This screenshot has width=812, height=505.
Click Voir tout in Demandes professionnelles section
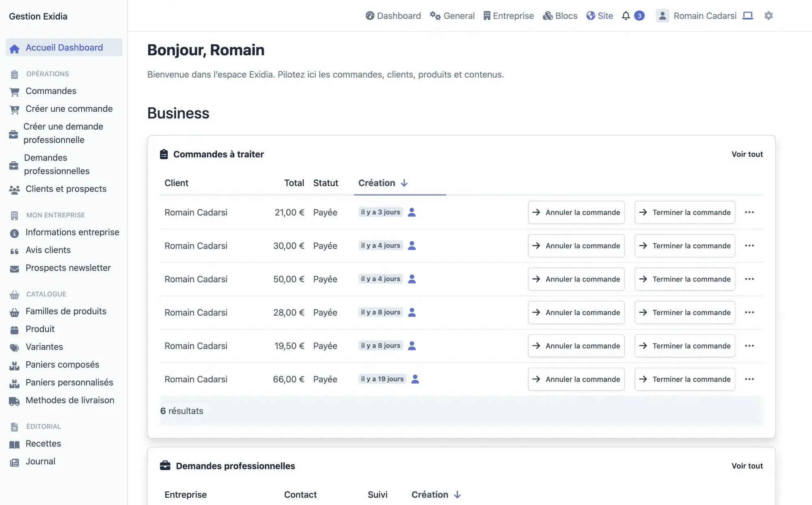[x=747, y=466]
